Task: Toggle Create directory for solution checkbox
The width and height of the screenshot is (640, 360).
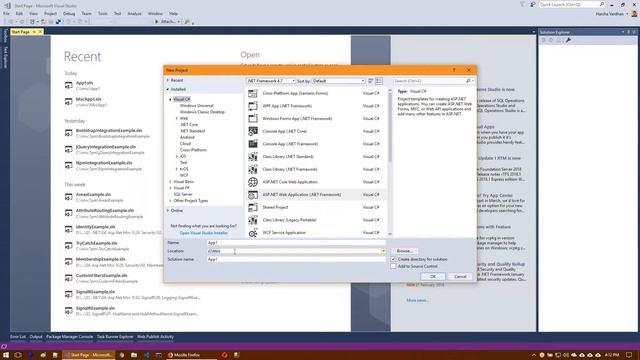Action: tap(393, 259)
